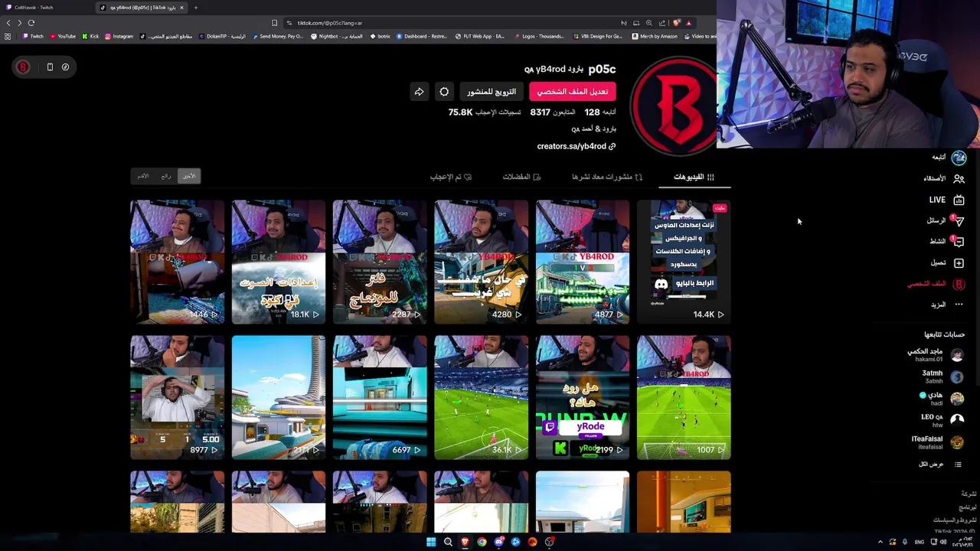Select the TikTok yB4rod browser tab
Viewport: 980px width, 551px height.
click(142, 8)
